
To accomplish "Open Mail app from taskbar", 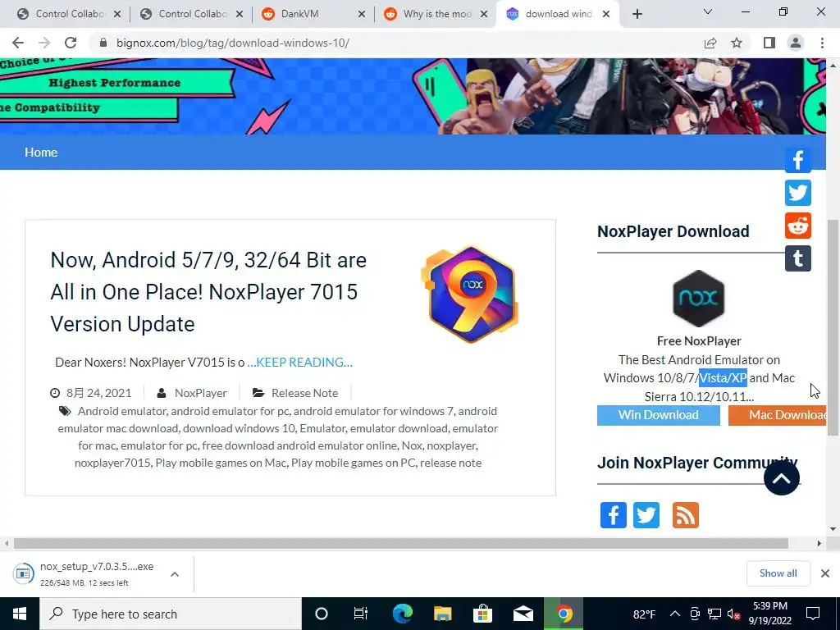I will click(523, 614).
